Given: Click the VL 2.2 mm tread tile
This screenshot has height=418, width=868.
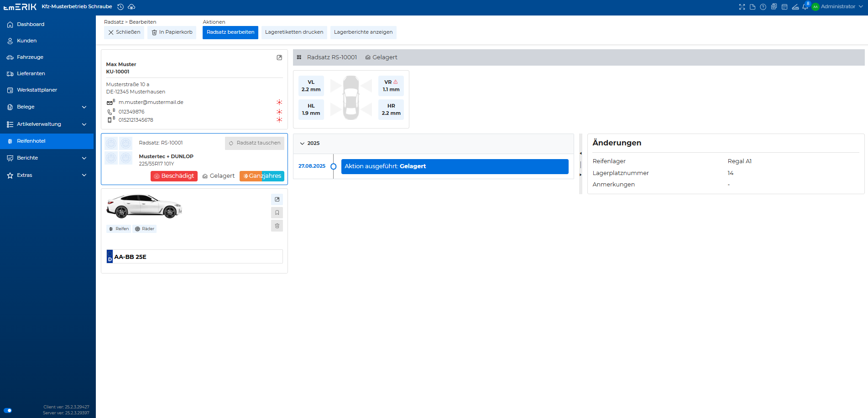Looking at the screenshot, I should click(x=311, y=86).
